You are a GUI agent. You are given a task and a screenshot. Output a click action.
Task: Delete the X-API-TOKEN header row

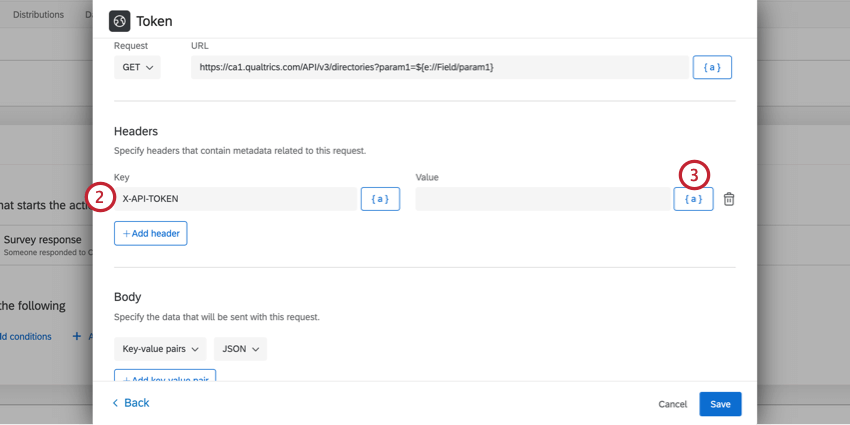(x=729, y=199)
